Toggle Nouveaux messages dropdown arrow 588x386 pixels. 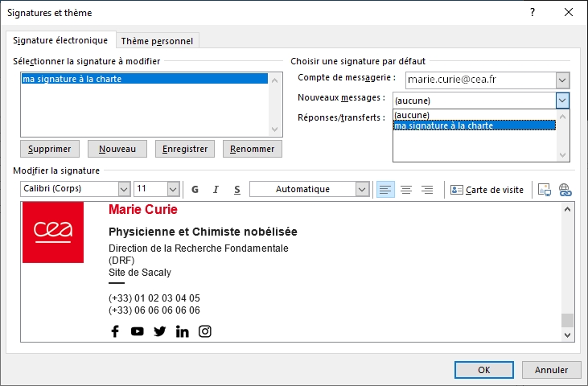562,101
